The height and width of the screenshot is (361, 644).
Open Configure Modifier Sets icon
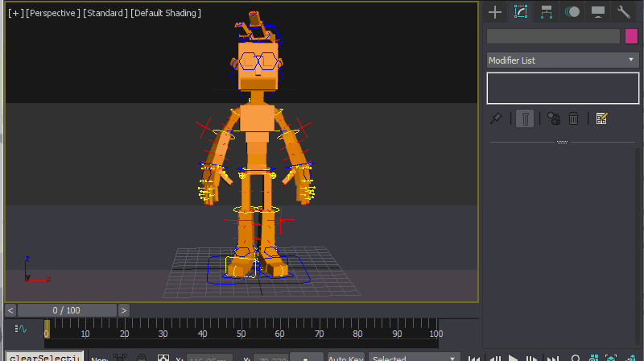[x=601, y=118]
